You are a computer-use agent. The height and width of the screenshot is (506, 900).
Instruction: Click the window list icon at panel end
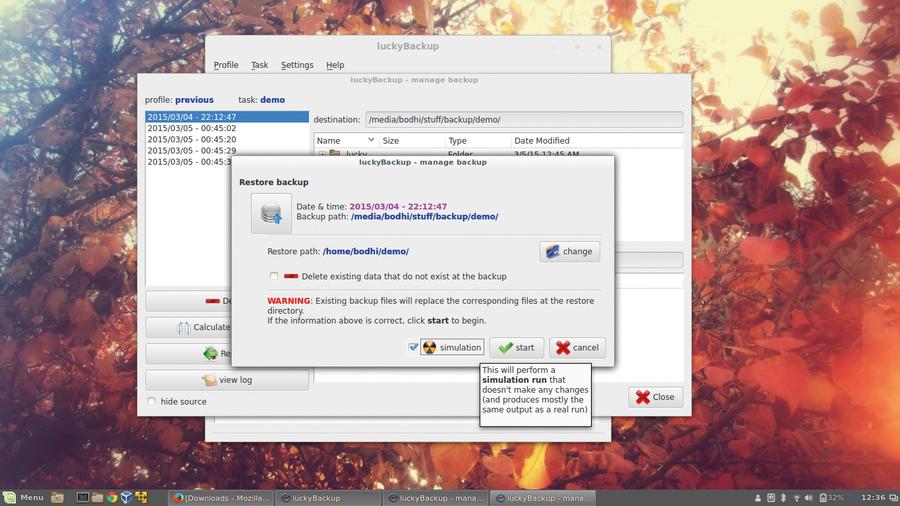893,498
